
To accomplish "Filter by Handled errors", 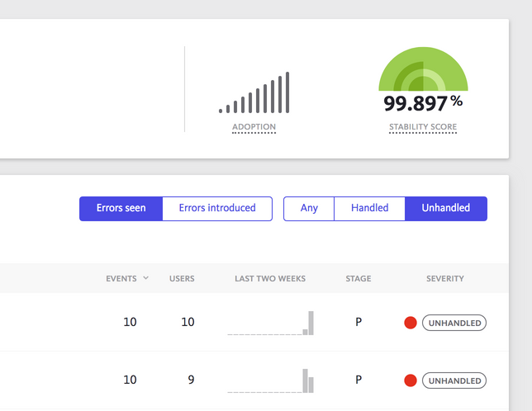I will 369,208.
